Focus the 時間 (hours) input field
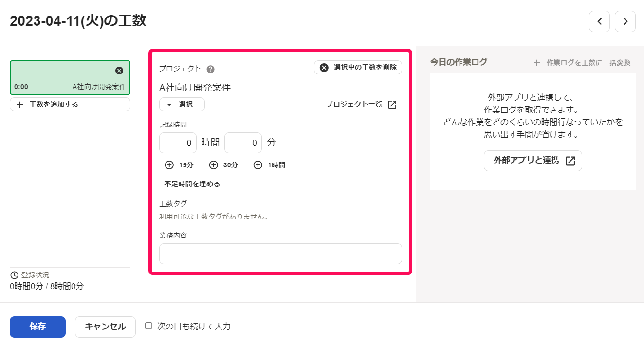The image size is (644, 346). point(178,143)
